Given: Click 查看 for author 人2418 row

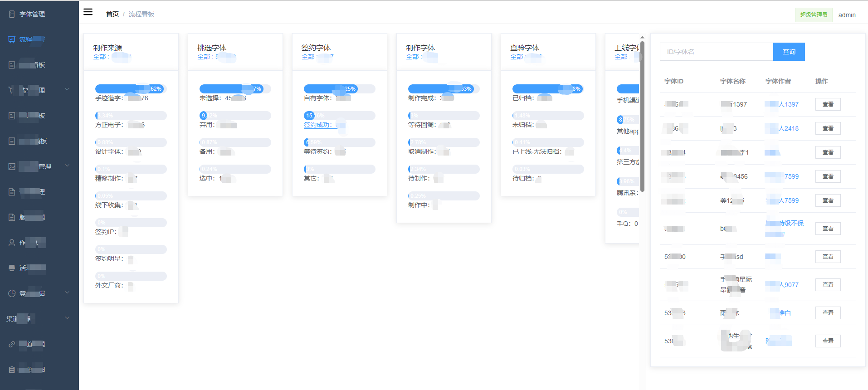Looking at the screenshot, I should tap(828, 128).
